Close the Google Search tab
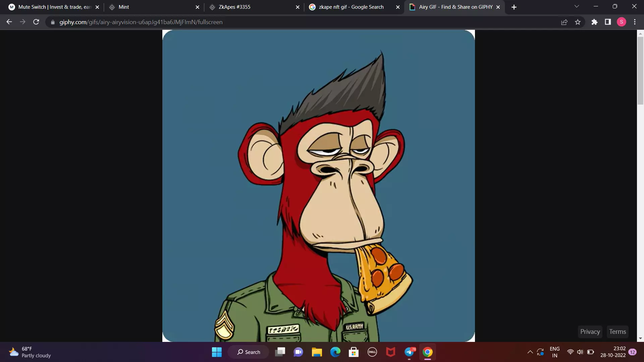This screenshot has width=644, height=362. pyautogui.click(x=398, y=7)
